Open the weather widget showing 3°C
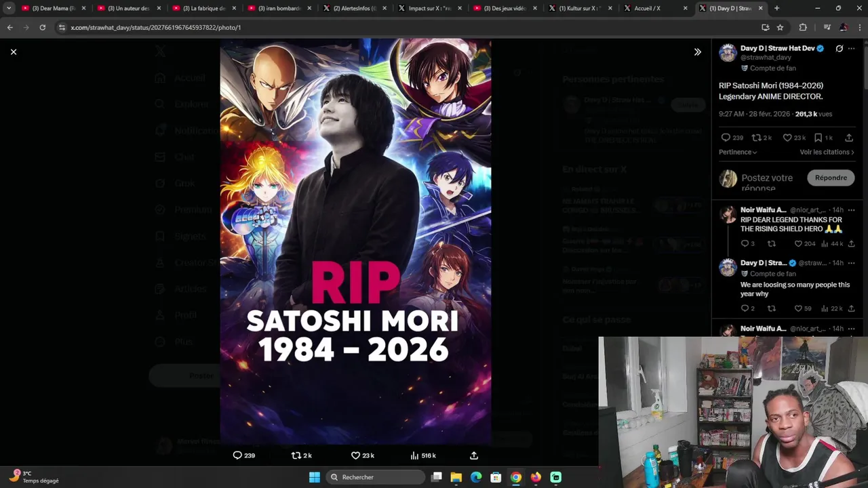868x488 pixels. (x=35, y=476)
